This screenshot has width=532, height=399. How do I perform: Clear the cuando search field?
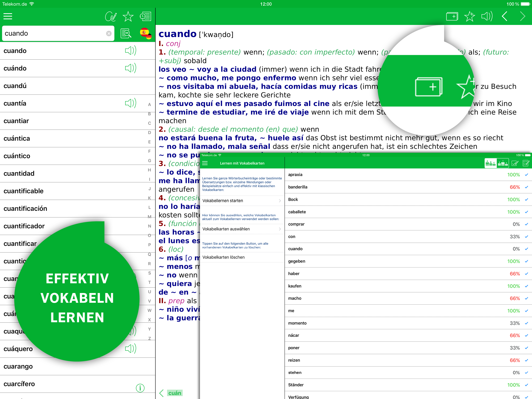pos(109,34)
